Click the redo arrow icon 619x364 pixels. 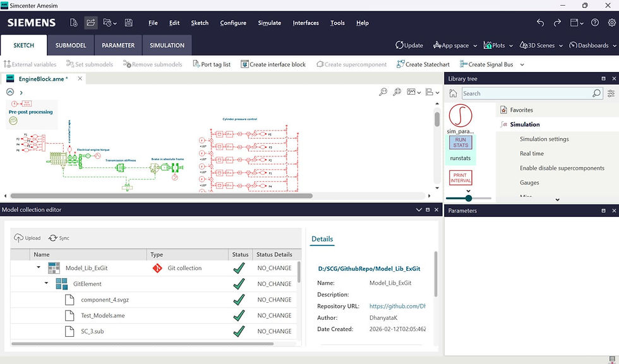coord(557,23)
